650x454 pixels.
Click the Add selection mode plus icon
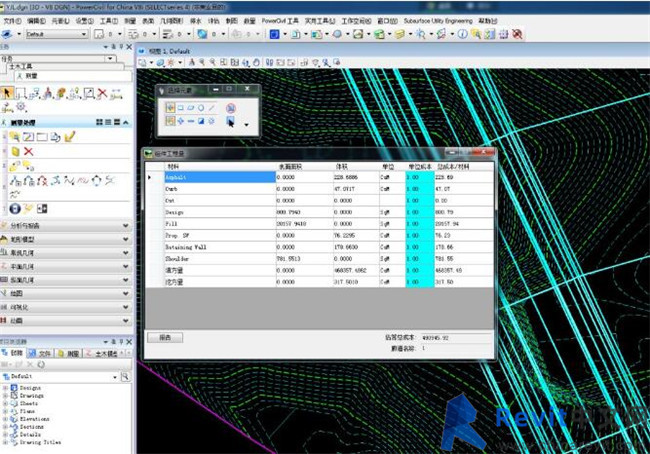point(181,121)
